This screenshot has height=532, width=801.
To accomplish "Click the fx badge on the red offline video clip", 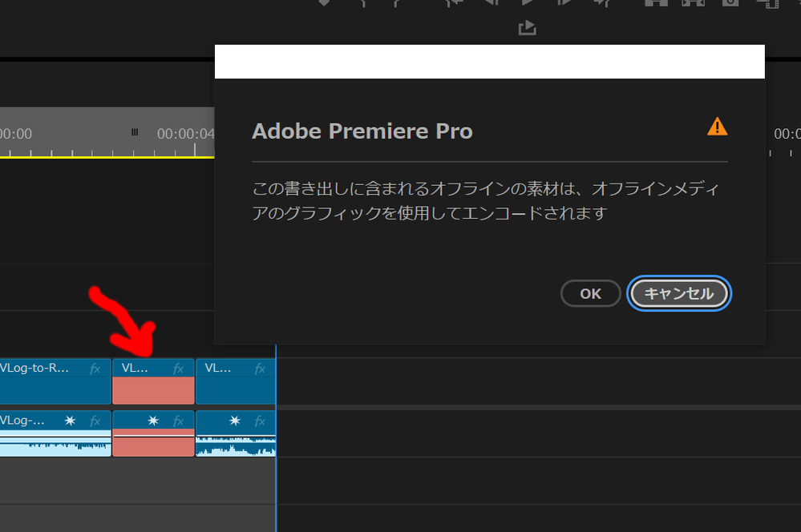I will click(x=178, y=369).
